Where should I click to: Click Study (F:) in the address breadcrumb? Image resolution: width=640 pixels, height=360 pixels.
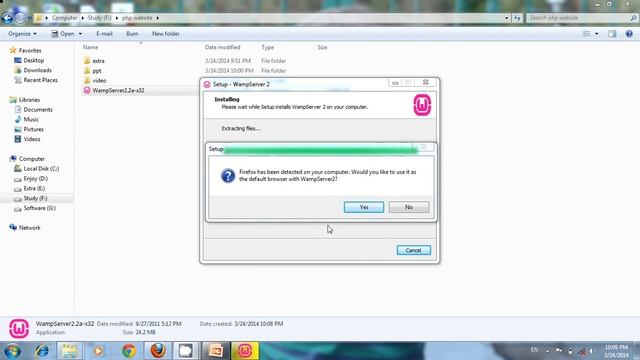[99, 18]
